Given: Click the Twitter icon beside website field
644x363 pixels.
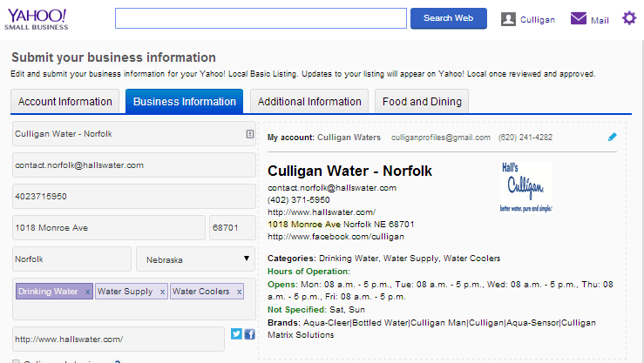Looking at the screenshot, I should [x=236, y=334].
